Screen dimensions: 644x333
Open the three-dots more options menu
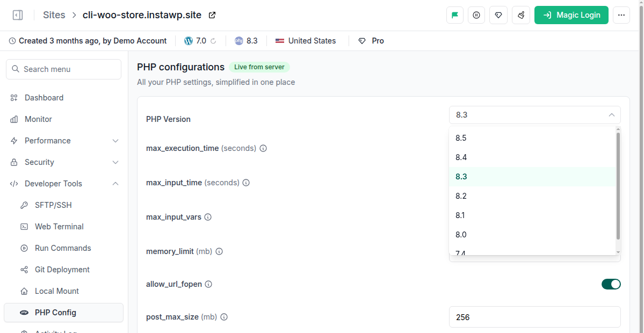point(621,15)
